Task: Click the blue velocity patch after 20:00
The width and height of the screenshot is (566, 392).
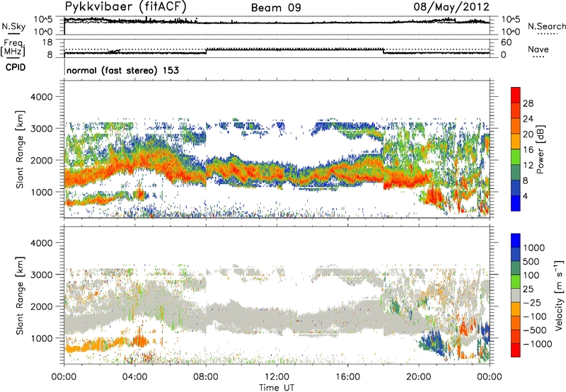Action: [434, 344]
